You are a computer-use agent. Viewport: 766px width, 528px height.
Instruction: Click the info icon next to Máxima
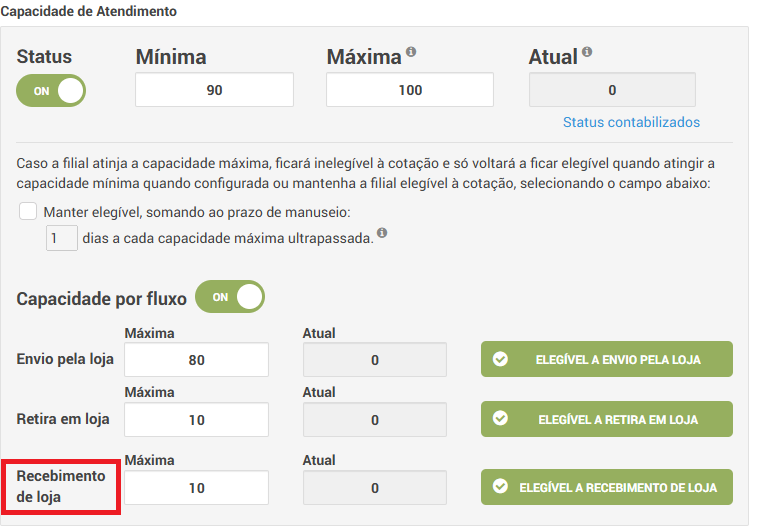(411, 52)
